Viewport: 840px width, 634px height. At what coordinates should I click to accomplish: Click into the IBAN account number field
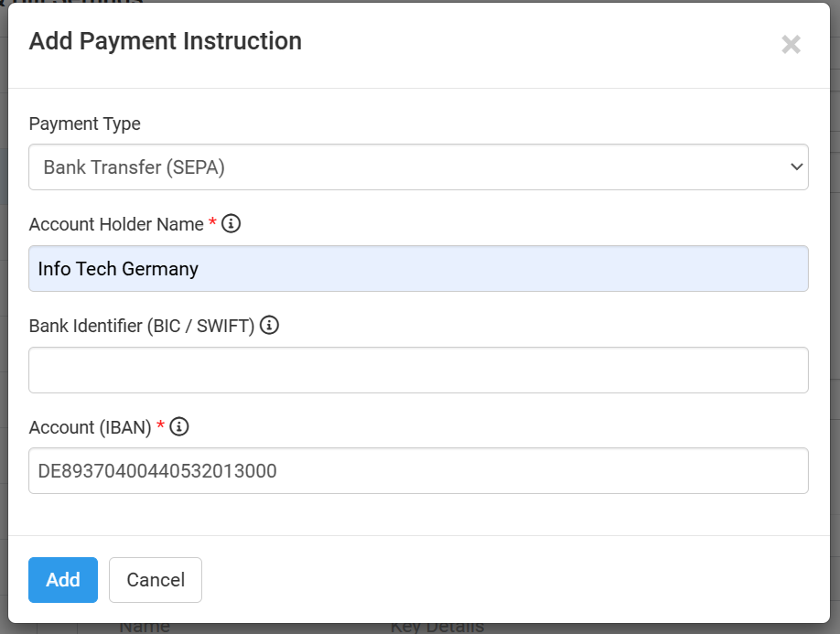click(x=417, y=471)
